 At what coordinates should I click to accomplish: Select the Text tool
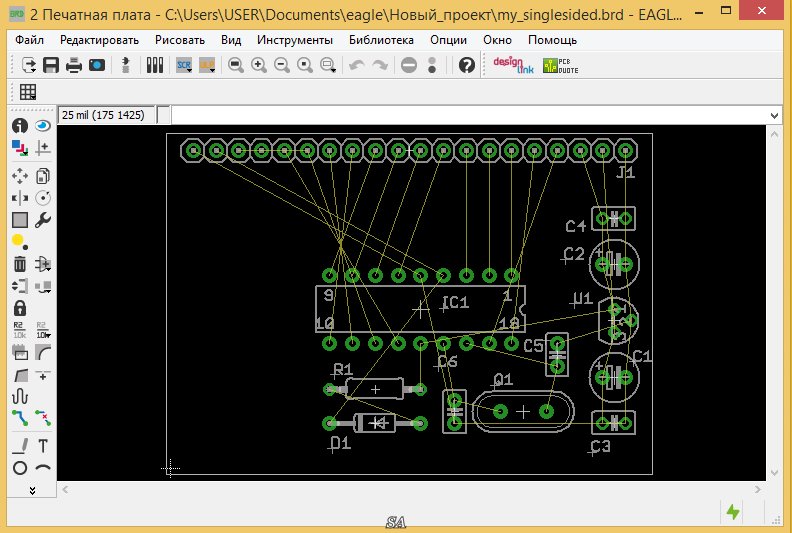43,445
